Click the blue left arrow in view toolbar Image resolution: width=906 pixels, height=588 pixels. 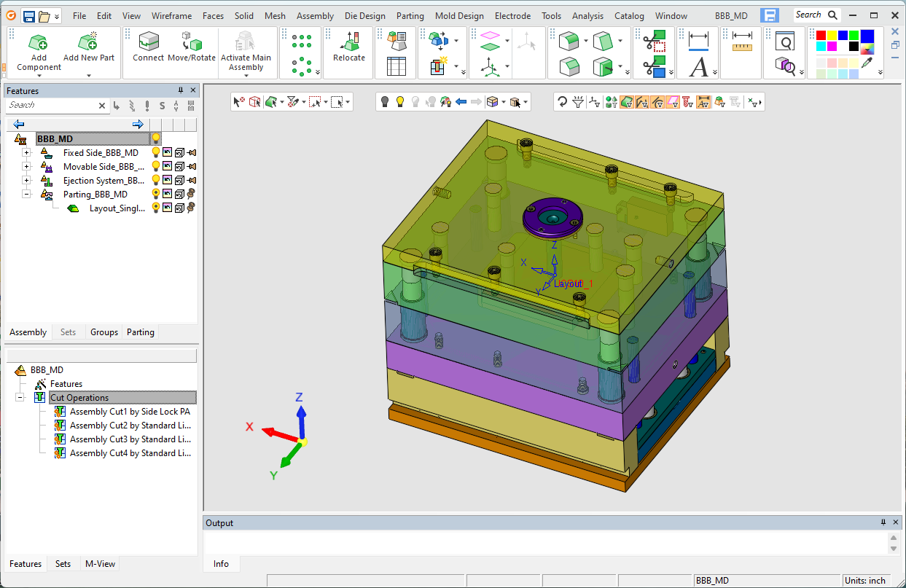coord(461,102)
